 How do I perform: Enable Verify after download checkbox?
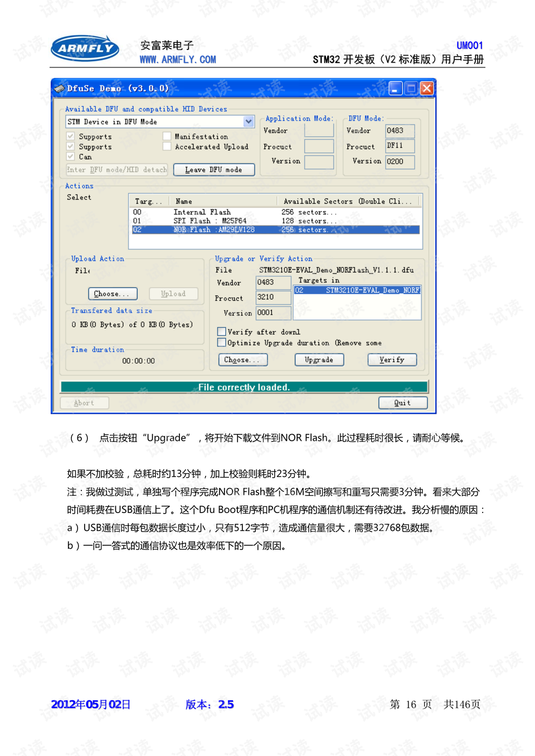221,331
